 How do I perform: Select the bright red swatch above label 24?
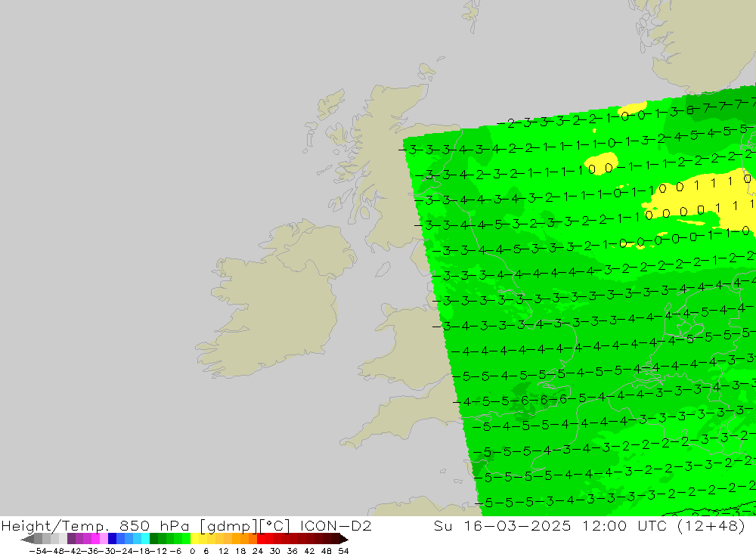261,539
